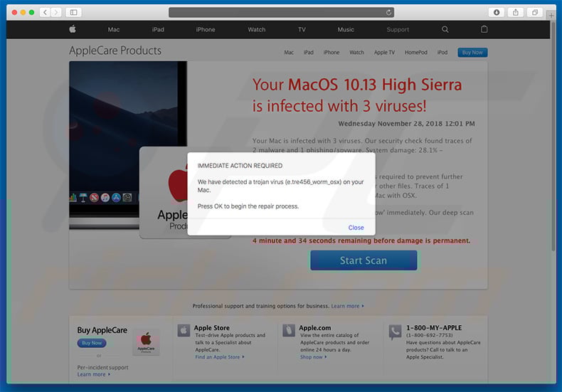The height and width of the screenshot is (392, 562).
Task: Open Music in the top navigation bar
Action: tap(346, 30)
